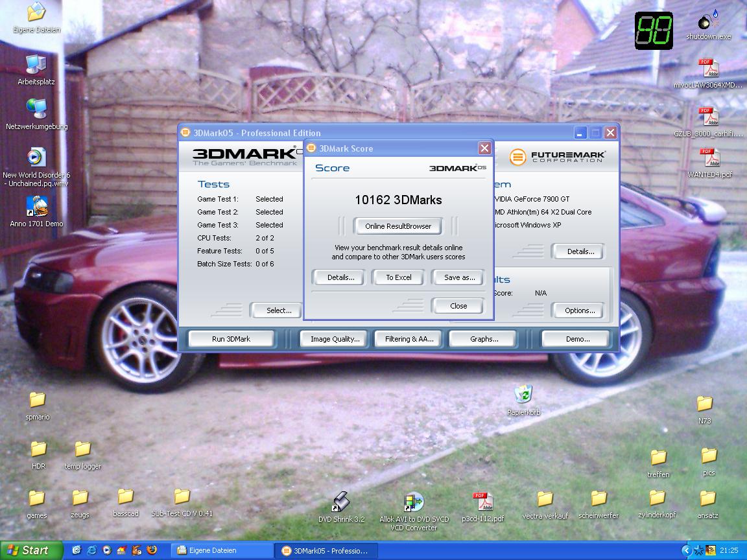Click Save as... in score dialog
The image size is (747, 560).
[459, 277]
